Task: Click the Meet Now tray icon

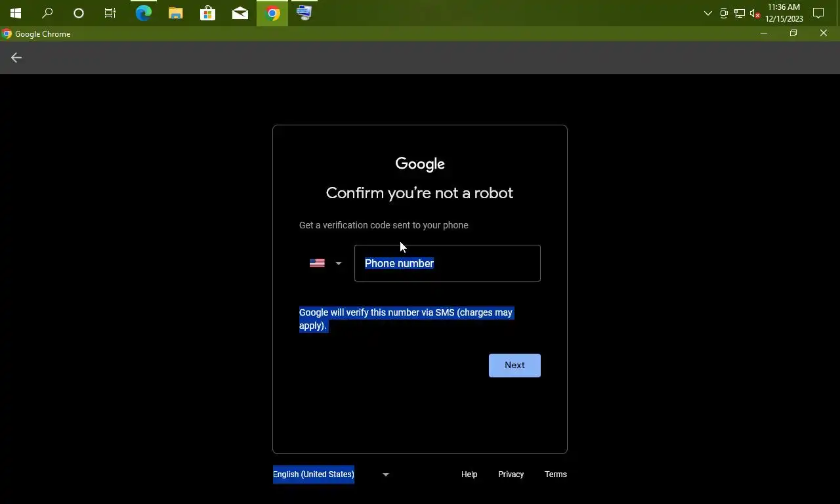Action: [x=724, y=13]
